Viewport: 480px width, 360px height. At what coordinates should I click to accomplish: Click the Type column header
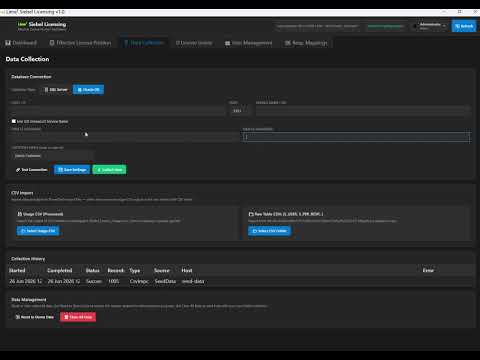(135, 270)
